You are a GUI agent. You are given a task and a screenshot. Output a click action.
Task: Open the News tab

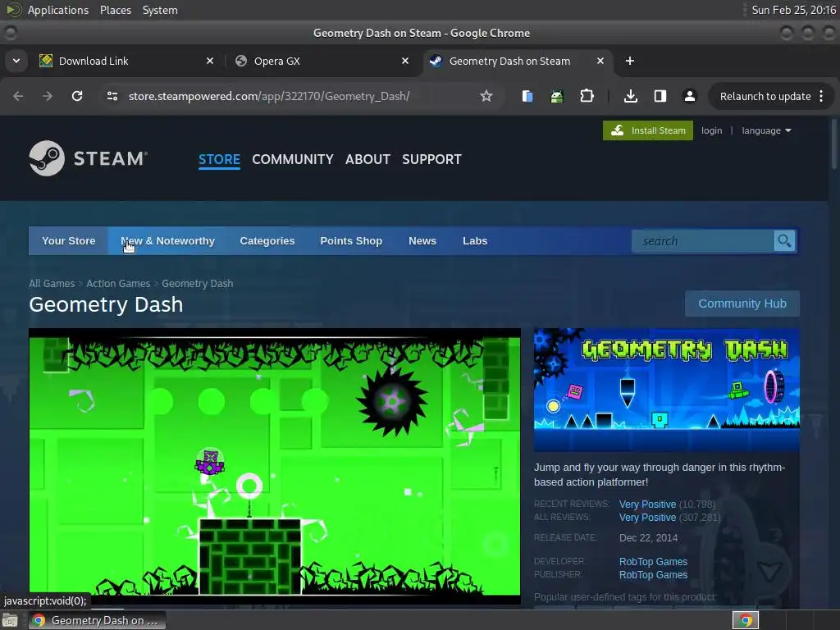pyautogui.click(x=422, y=241)
